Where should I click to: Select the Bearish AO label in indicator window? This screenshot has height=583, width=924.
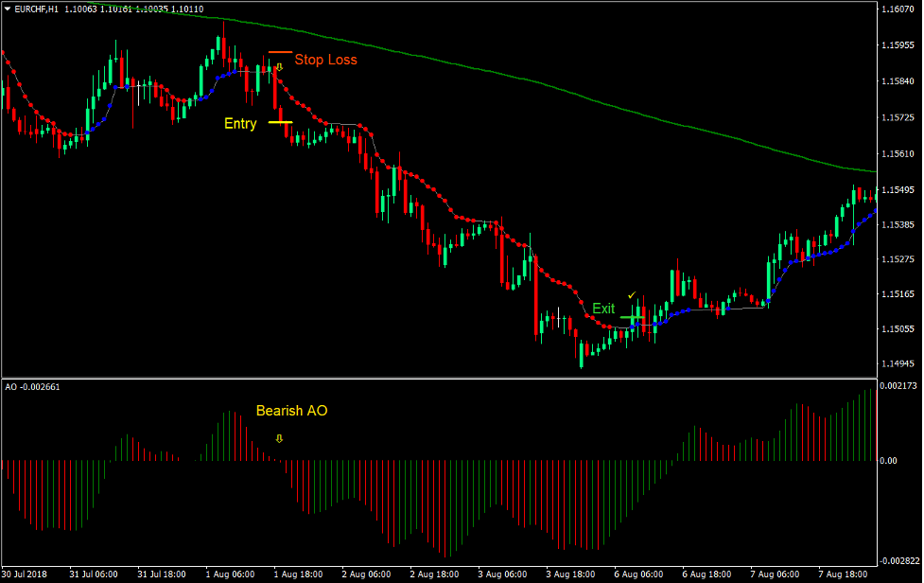point(292,412)
